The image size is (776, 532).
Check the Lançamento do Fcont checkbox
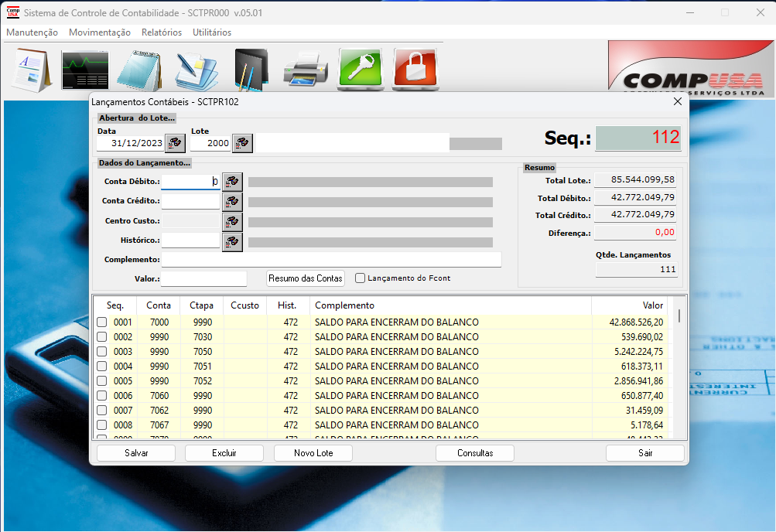click(361, 278)
